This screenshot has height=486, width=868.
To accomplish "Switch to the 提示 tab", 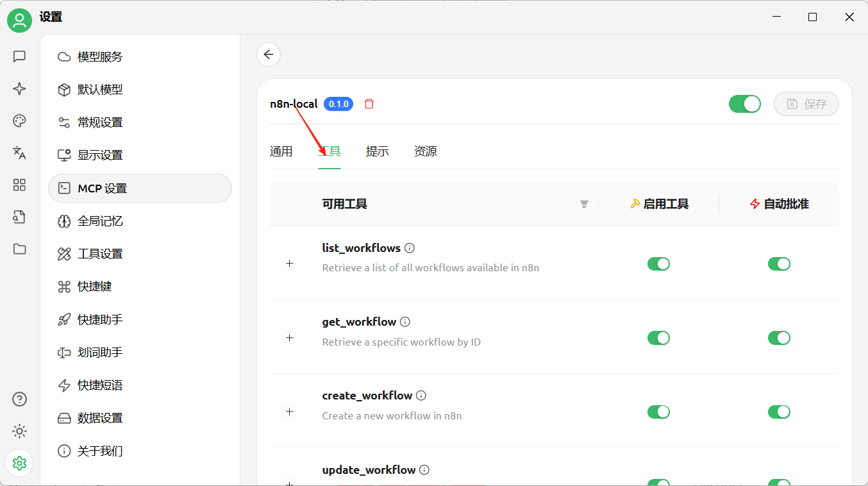I will (x=378, y=151).
